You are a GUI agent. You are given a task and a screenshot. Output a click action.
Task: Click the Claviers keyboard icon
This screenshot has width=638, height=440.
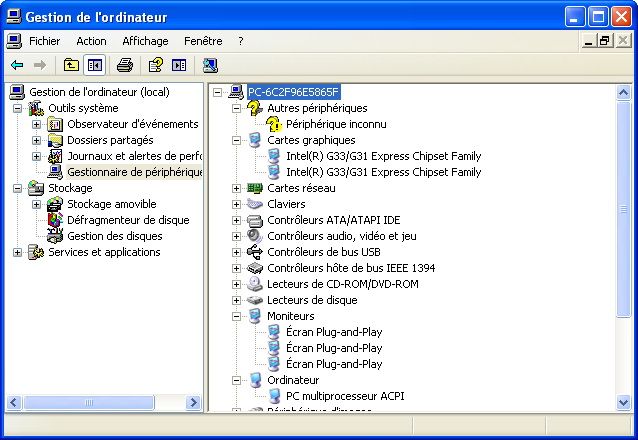[x=255, y=204]
